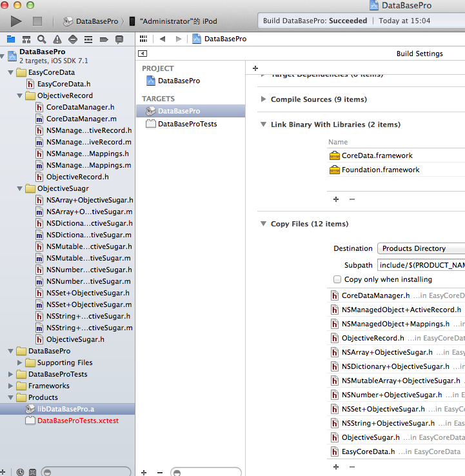Expand Compile Sources phase
The image size is (465, 476).
(x=264, y=99)
